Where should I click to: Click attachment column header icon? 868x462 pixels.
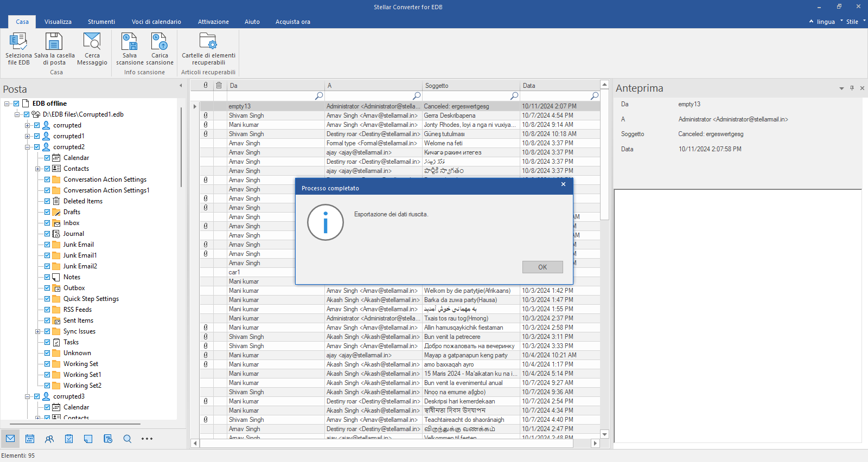tap(206, 85)
